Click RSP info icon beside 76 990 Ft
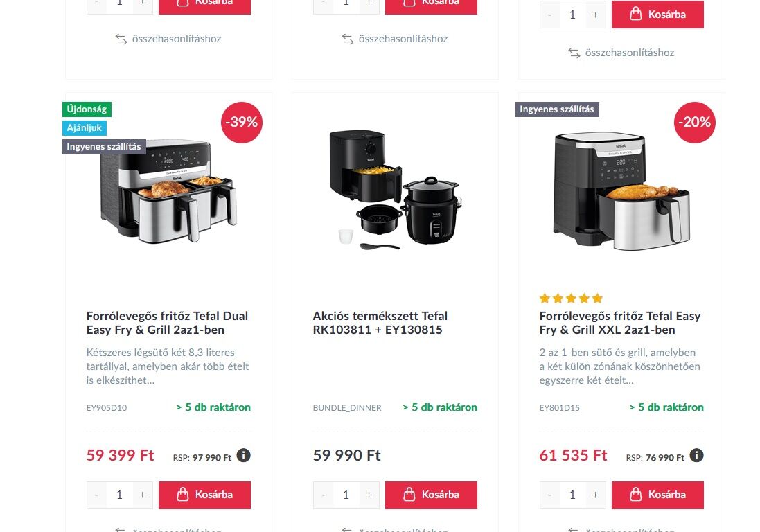Viewport: 760px width, 532px height. tap(696, 455)
